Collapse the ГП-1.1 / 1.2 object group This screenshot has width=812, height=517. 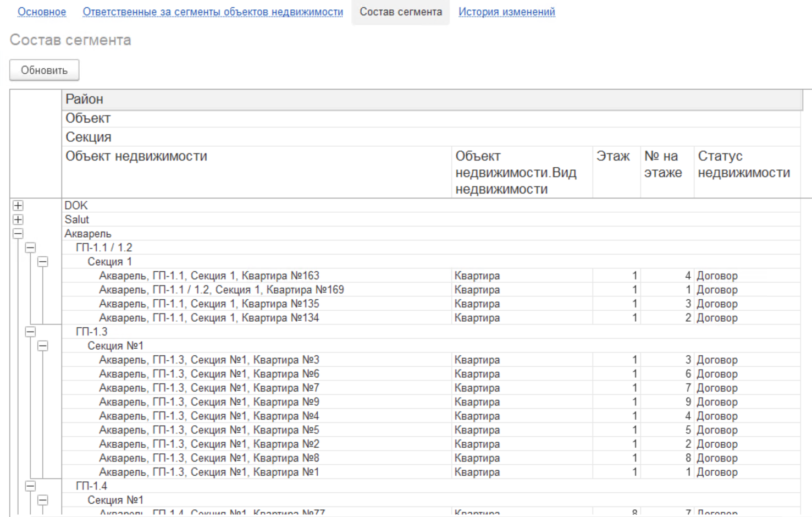31,248
